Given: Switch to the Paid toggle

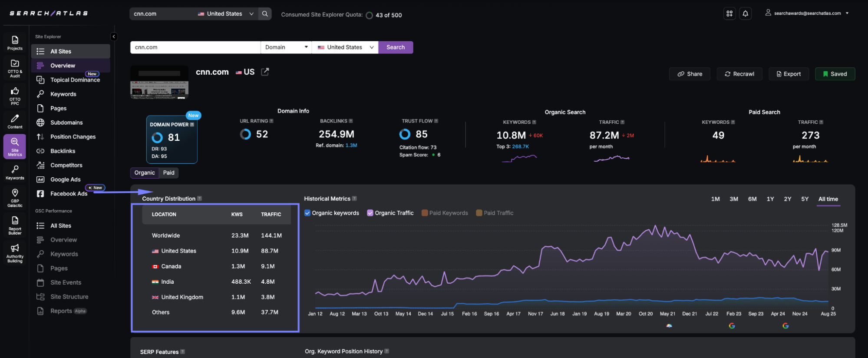Looking at the screenshot, I should click(168, 172).
